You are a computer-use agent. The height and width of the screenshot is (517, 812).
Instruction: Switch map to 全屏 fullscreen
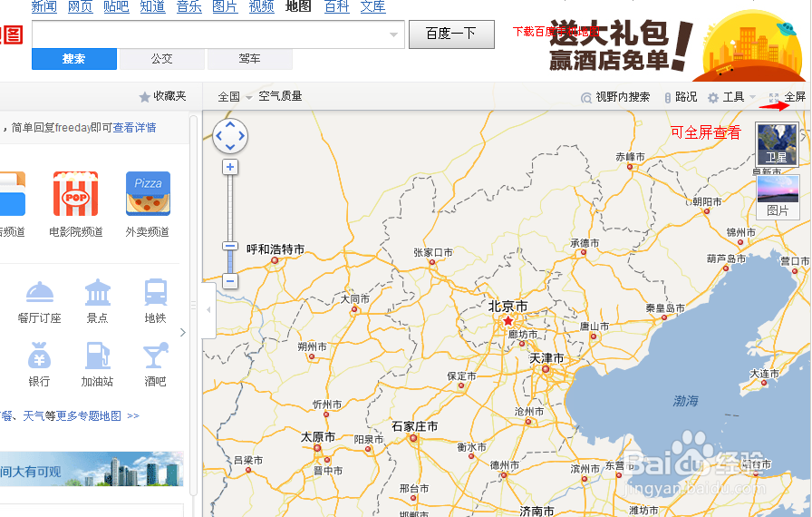click(788, 97)
